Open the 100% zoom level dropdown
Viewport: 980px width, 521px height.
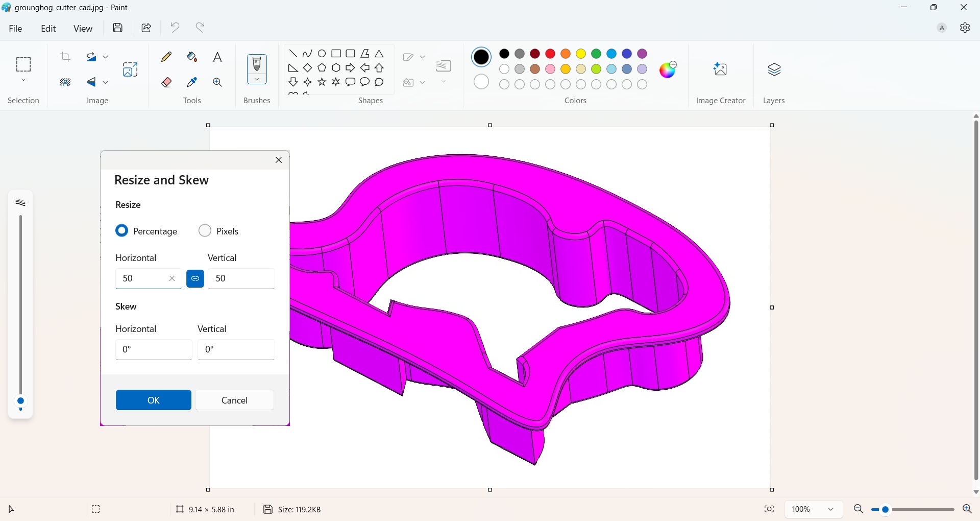point(814,509)
